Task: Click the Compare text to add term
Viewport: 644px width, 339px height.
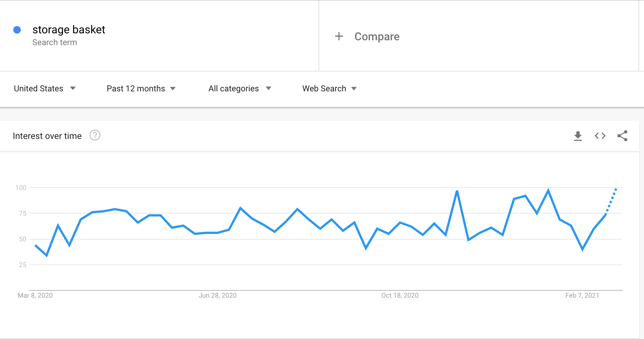Action: 377,36
